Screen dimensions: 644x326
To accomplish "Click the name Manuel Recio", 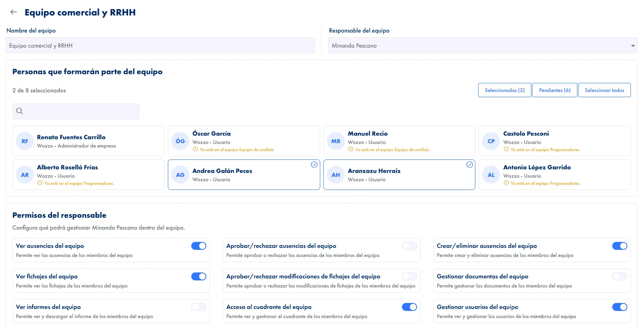I will coord(368,134).
